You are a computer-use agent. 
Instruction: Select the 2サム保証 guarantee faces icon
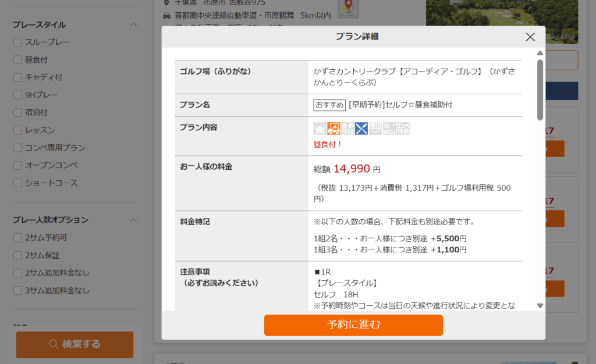[x=347, y=129]
